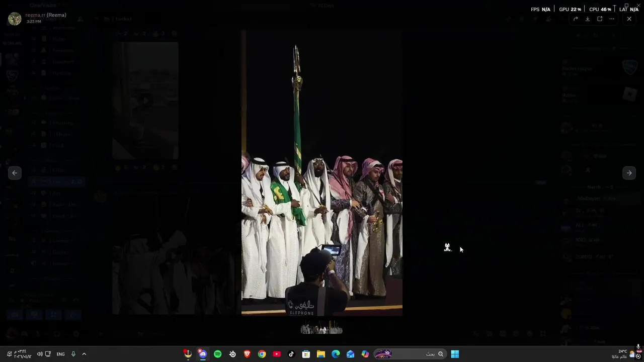Open TikTok from the taskbar

(291, 354)
